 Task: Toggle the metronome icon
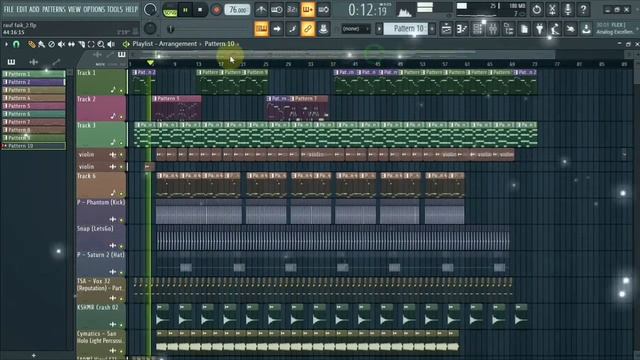[261, 9]
